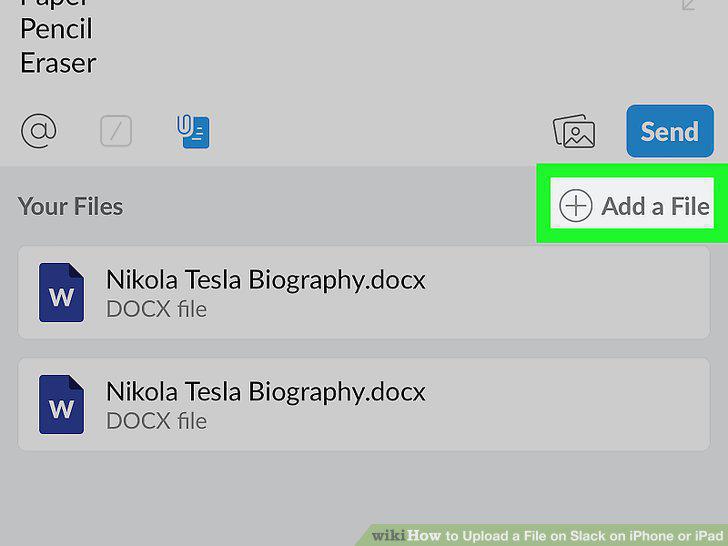Tap the circled plus icon
Viewport: 728px width, 546px height.
pyautogui.click(x=576, y=205)
